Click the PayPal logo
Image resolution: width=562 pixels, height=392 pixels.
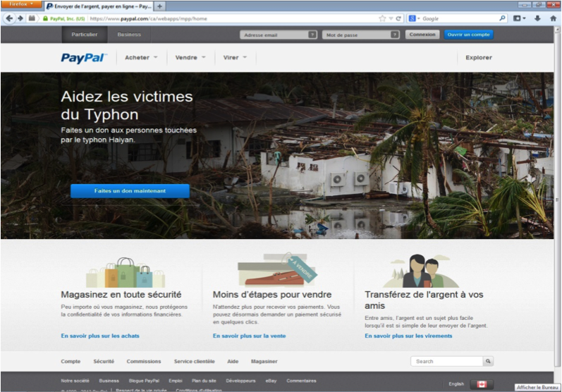pos(83,58)
